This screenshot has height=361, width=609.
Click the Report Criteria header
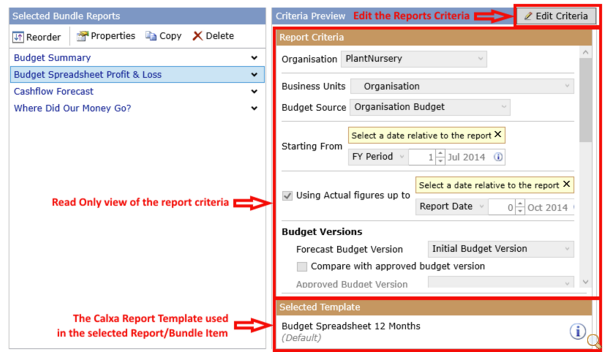click(x=434, y=38)
